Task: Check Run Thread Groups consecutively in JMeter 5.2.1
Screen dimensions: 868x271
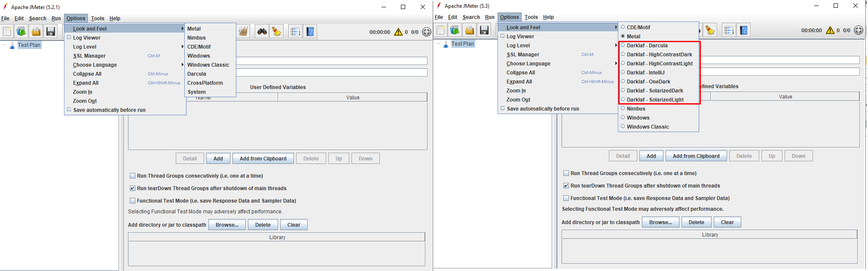Action: (x=133, y=176)
